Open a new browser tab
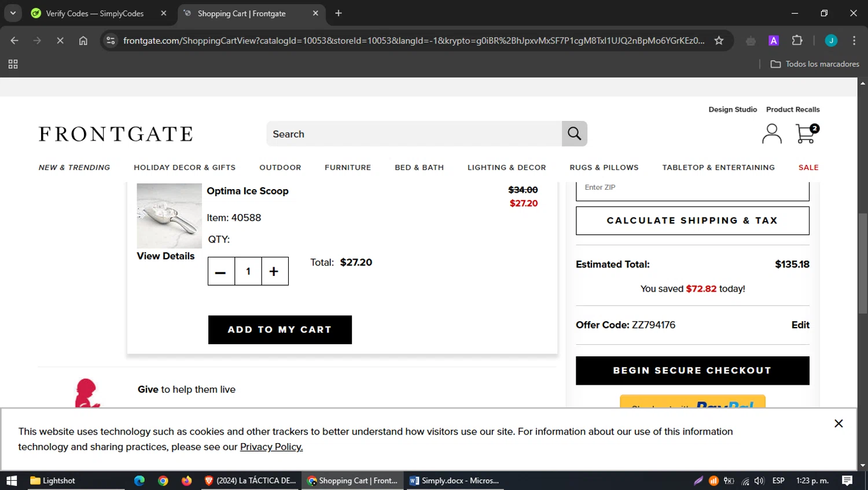This screenshot has width=868, height=490. coord(339,13)
